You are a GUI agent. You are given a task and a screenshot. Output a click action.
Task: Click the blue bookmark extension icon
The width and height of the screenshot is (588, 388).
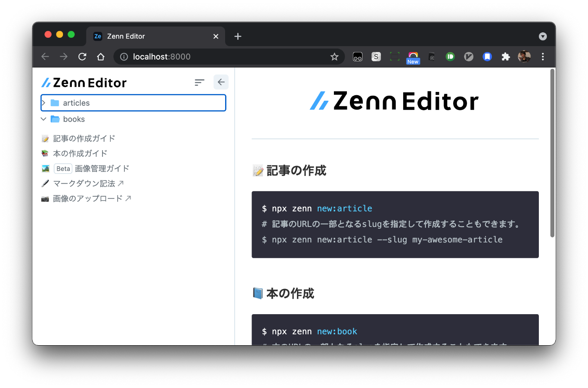487,57
